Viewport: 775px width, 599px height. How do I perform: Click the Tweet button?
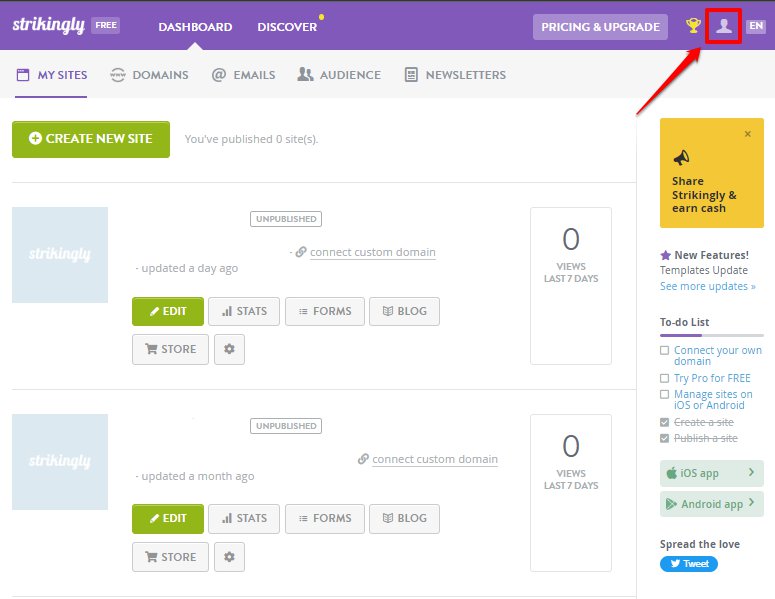pyautogui.click(x=689, y=564)
